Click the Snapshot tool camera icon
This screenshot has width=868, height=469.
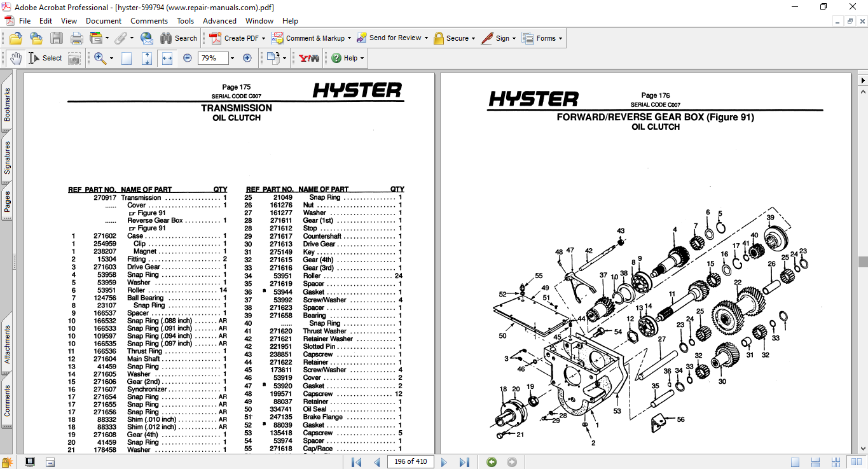pos(74,58)
